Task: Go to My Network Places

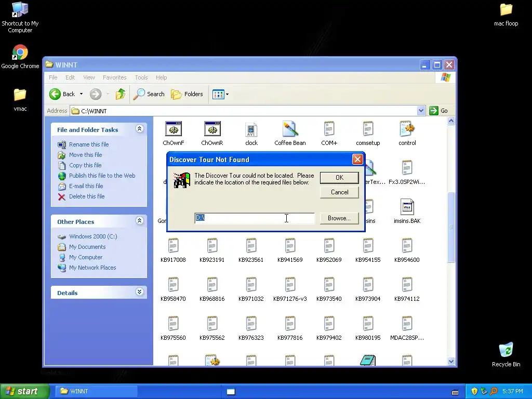Action: click(92, 268)
